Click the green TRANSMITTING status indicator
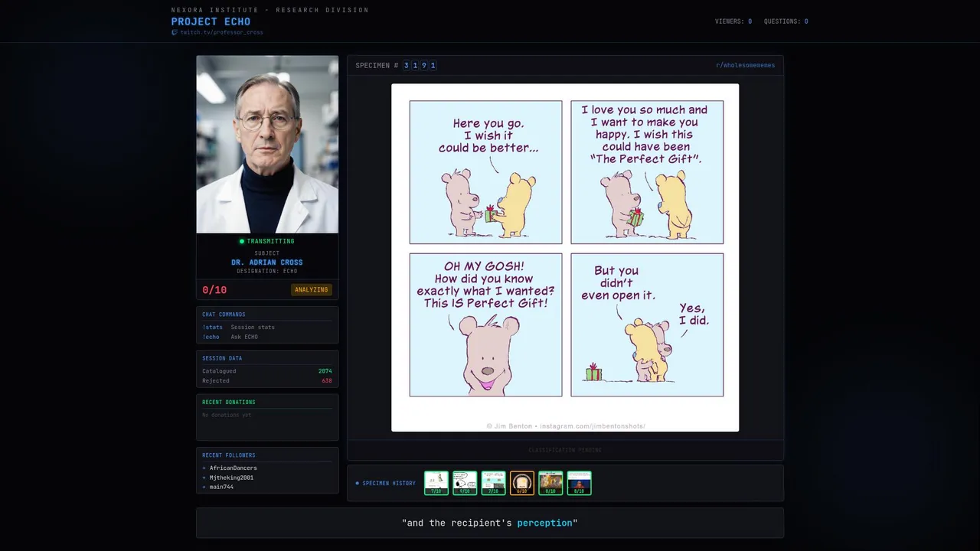This screenshot has width=980, height=551. point(267,241)
